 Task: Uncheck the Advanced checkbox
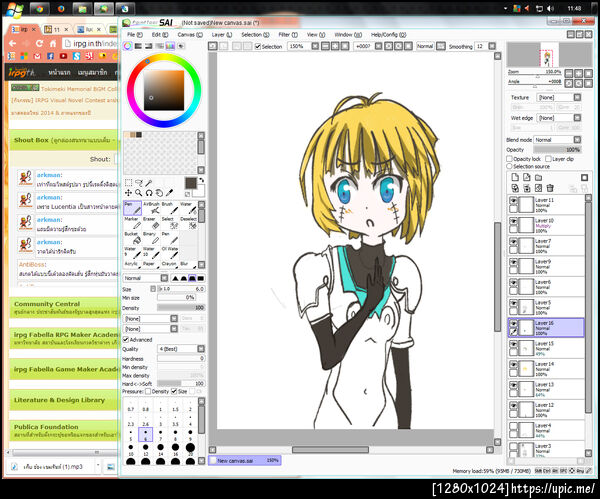(x=126, y=339)
